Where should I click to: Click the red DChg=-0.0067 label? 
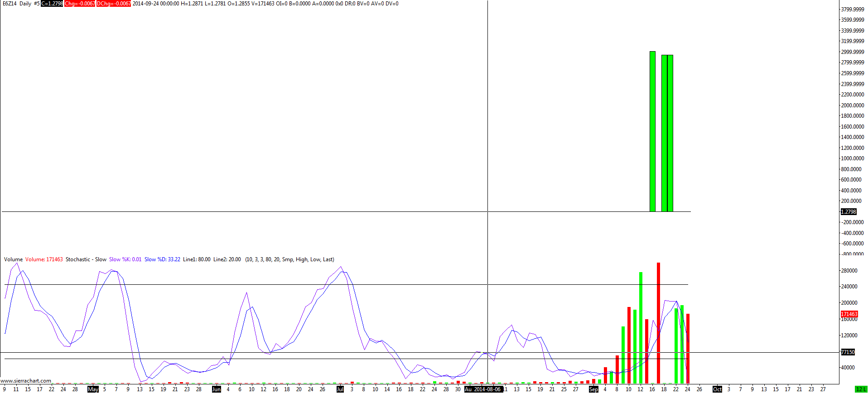coord(114,4)
